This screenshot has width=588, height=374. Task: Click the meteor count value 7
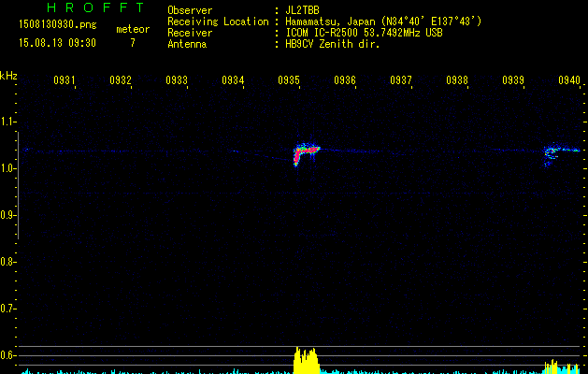[x=132, y=43]
